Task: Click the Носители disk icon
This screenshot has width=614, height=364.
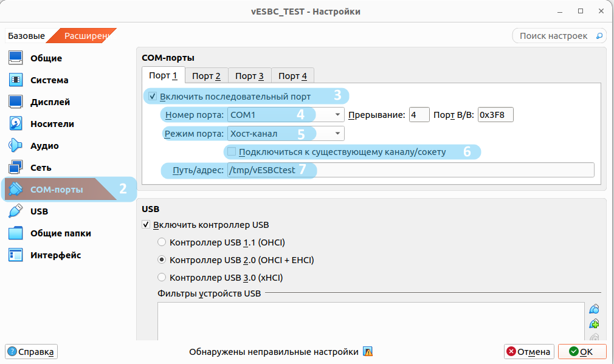Action: [x=16, y=124]
